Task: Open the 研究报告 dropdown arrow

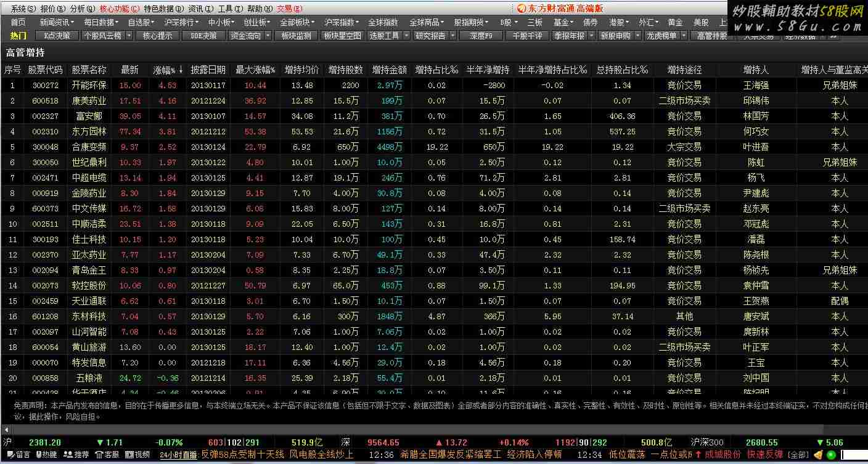Action: (x=451, y=36)
